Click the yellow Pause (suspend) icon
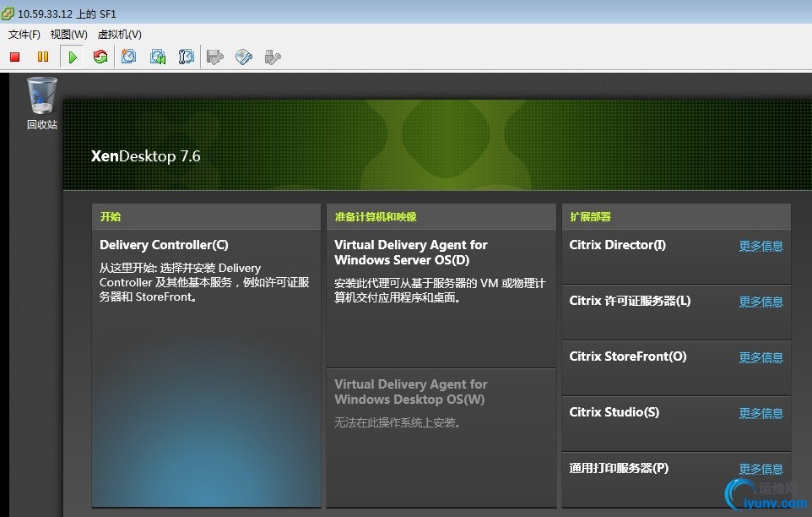The height and width of the screenshot is (517, 812). [43, 57]
